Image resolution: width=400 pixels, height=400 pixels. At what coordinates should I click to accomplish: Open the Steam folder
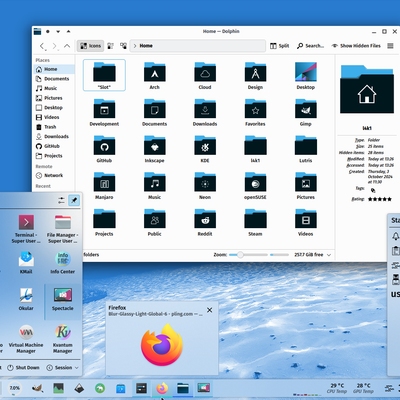[x=255, y=222]
